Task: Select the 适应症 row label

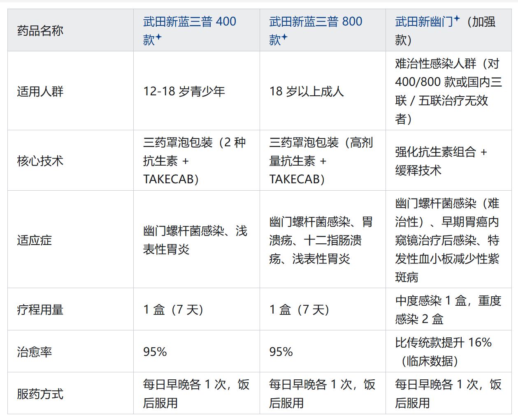Action: coord(35,240)
